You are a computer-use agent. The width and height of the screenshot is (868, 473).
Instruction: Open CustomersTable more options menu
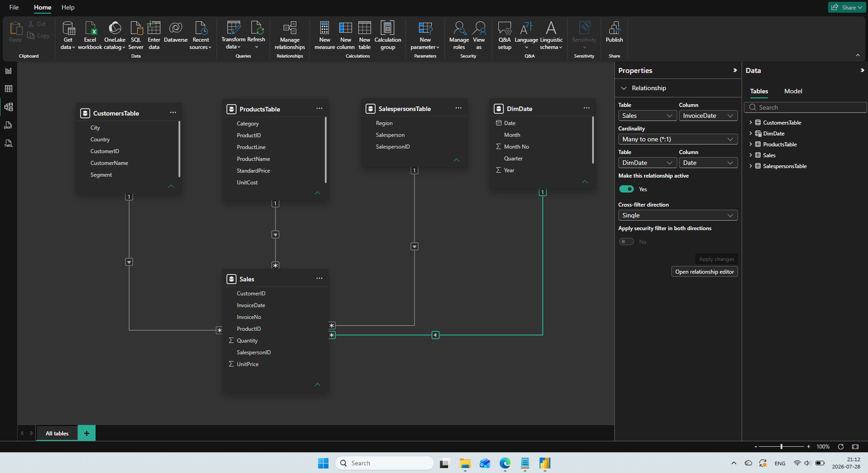tap(173, 112)
